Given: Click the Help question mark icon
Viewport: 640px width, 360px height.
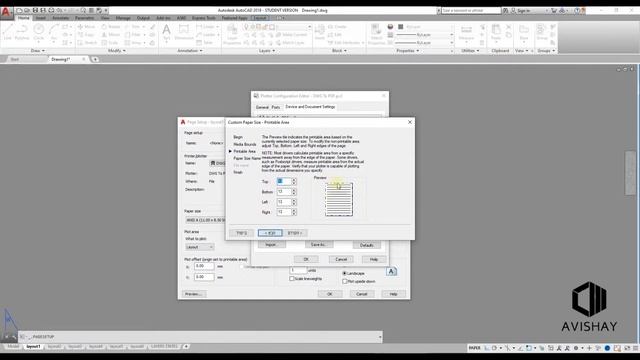Looking at the screenshot, I should tap(577, 11).
